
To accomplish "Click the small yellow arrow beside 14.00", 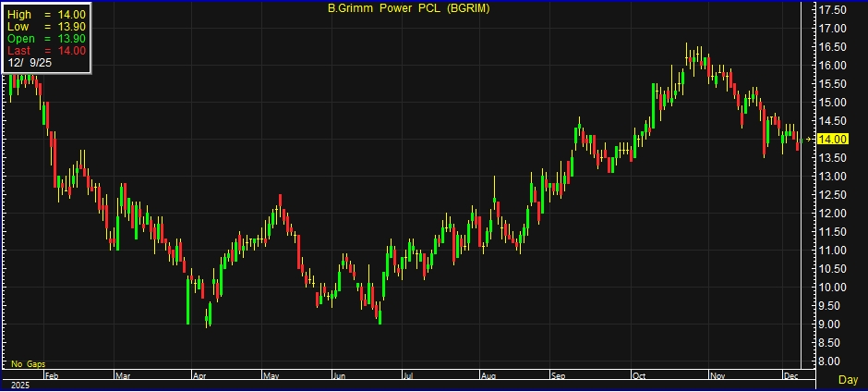I will [809, 139].
